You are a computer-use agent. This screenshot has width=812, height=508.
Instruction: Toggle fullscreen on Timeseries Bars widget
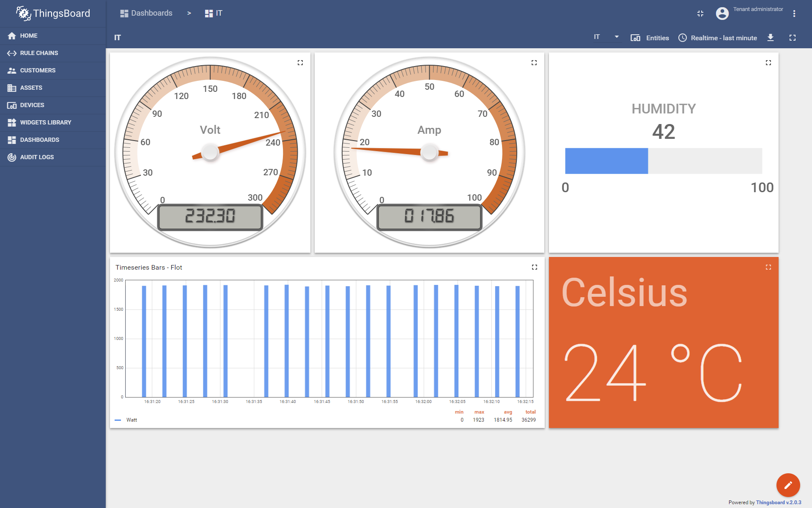point(535,267)
